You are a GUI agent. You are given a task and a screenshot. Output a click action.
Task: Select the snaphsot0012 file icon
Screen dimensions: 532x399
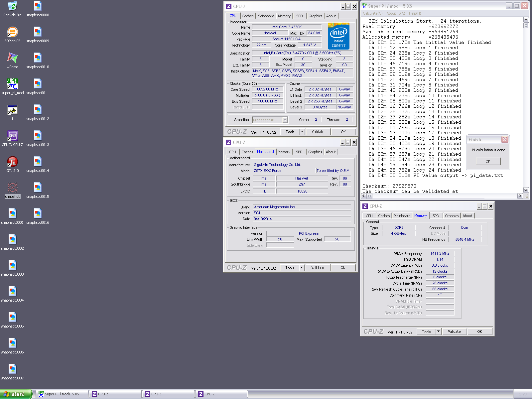38,112
